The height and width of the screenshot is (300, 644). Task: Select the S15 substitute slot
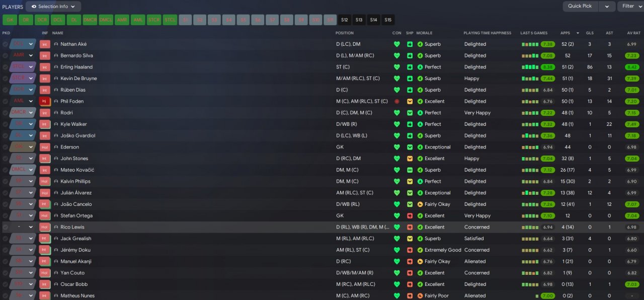point(388,20)
